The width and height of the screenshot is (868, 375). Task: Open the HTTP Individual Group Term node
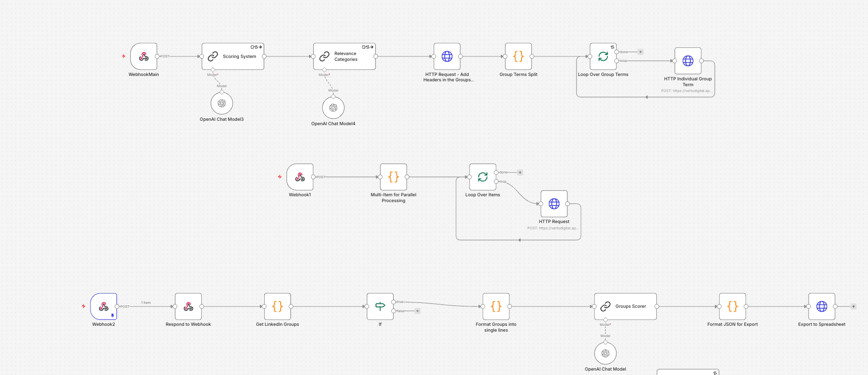pos(687,61)
